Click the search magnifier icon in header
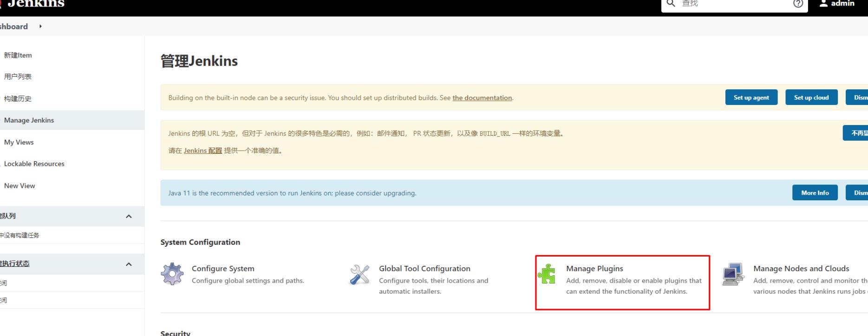The width and height of the screenshot is (868, 336). tap(671, 3)
